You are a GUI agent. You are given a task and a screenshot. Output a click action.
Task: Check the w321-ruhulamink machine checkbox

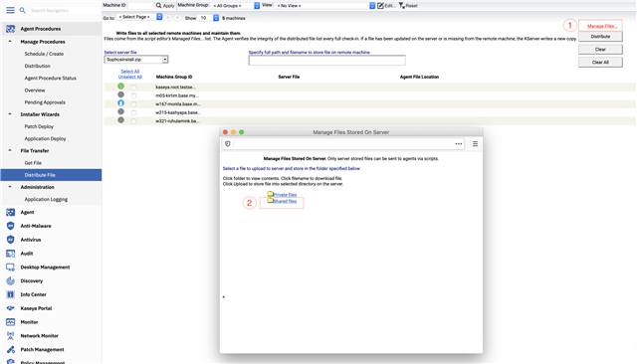[134, 121]
